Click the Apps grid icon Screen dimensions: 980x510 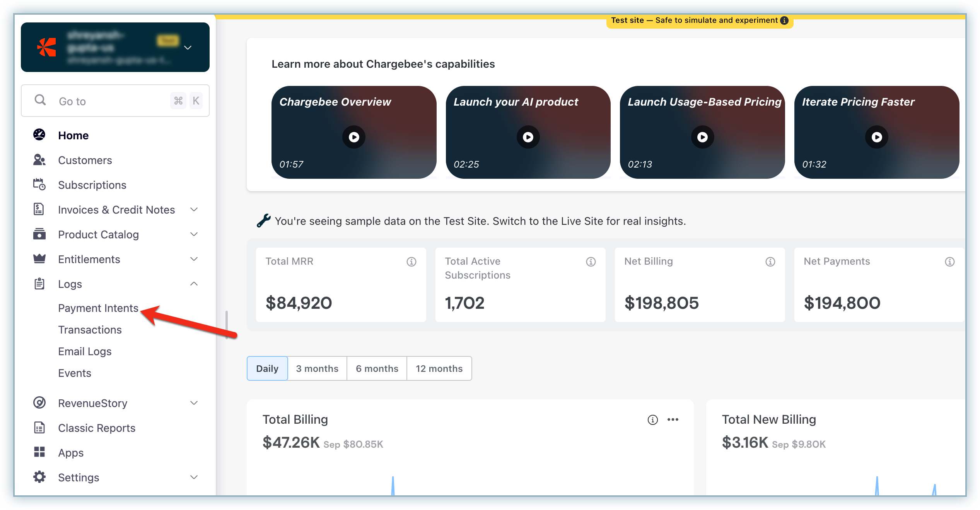[39, 452]
